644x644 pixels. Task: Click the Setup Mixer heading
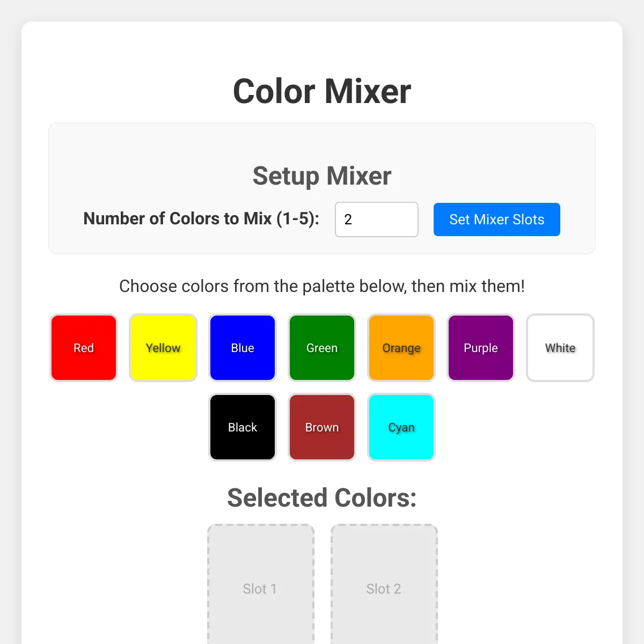(x=322, y=176)
